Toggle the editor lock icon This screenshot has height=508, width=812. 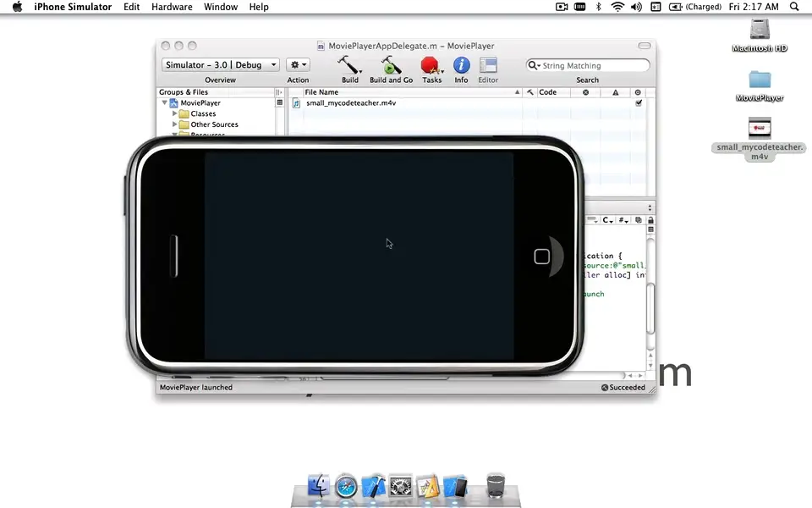tap(650, 220)
